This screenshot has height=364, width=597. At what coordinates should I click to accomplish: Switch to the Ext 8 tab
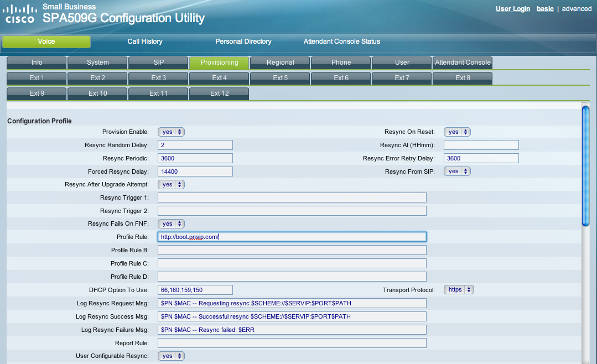(x=463, y=78)
